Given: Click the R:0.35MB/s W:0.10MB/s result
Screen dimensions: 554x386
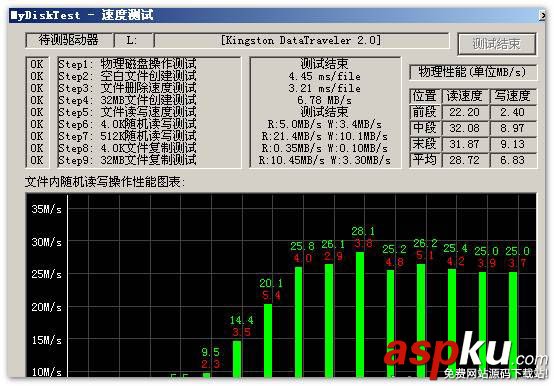Looking at the screenshot, I should 324,148.
